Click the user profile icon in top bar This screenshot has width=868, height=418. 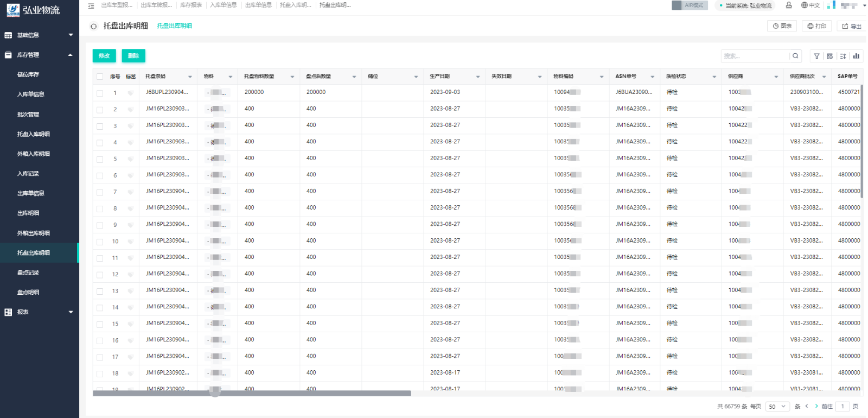tap(789, 5)
